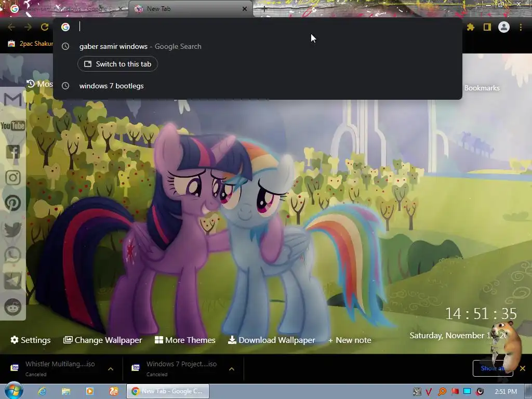
Task: Expand Windows 7 Project iso download options
Action: 232,369
